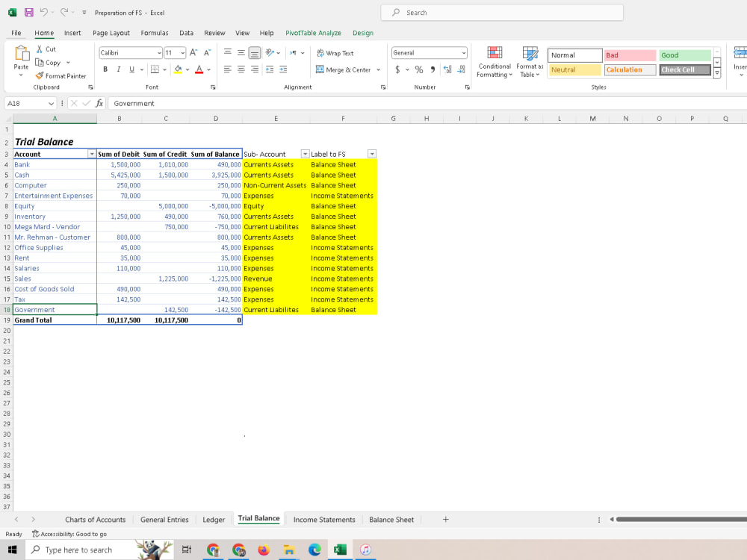The width and height of the screenshot is (747, 560).
Task: Switch to Balance Sheet tab
Action: click(x=391, y=520)
